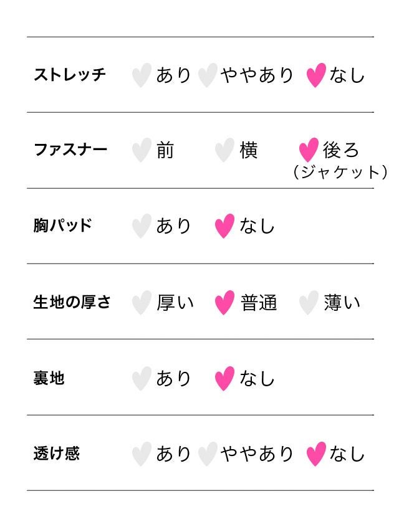Select the gray heart for ストレッチ ややあり

pyautogui.click(x=207, y=75)
